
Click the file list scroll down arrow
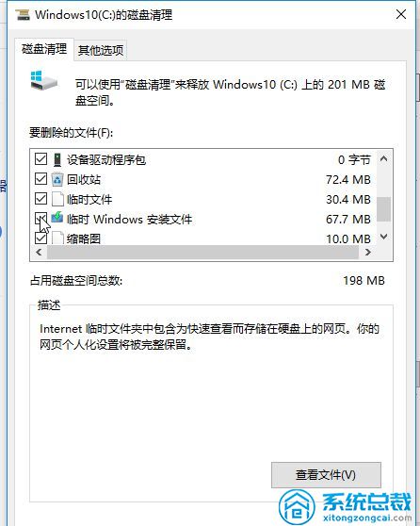point(384,237)
